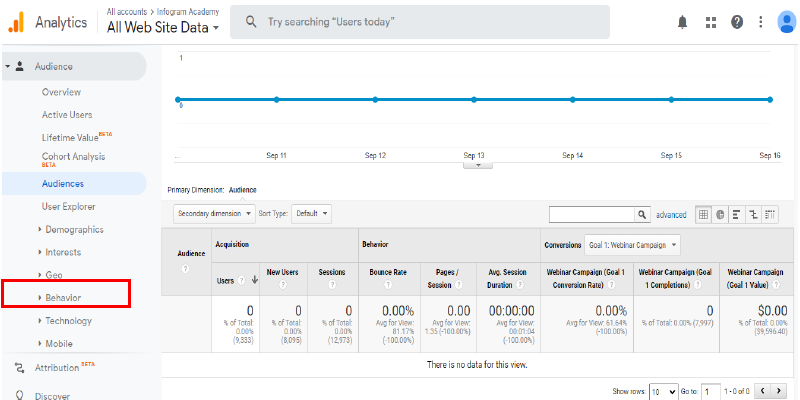Click the All accounts breadcrumb
This screenshot has width=800, height=400.
tap(127, 11)
